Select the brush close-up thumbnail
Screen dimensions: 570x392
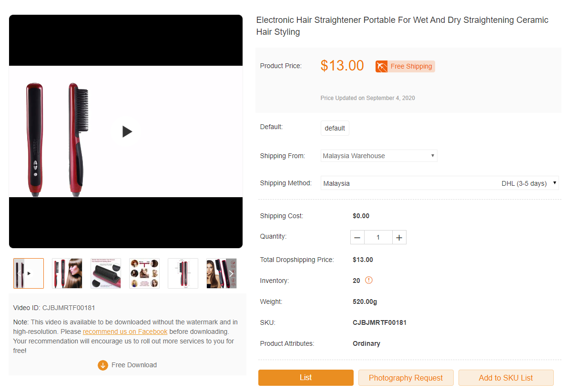click(x=106, y=273)
